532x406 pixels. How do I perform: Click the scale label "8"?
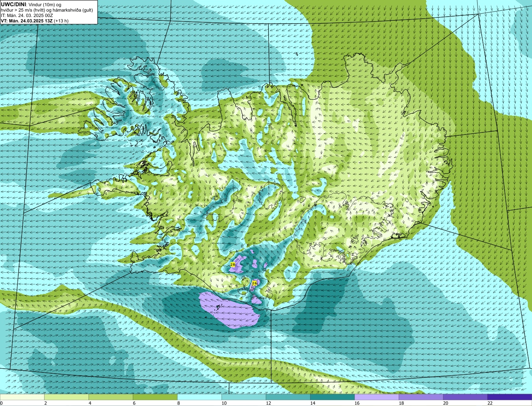pos(178,403)
